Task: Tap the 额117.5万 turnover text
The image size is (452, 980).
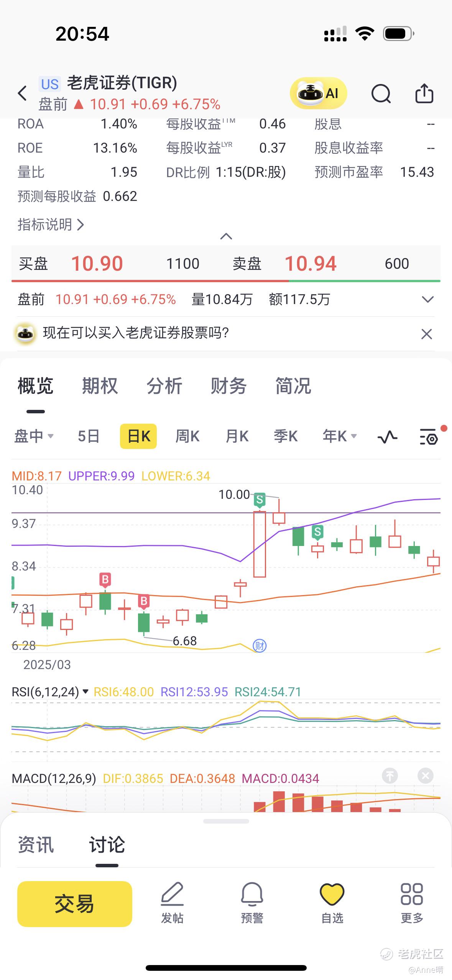Action: (x=299, y=299)
